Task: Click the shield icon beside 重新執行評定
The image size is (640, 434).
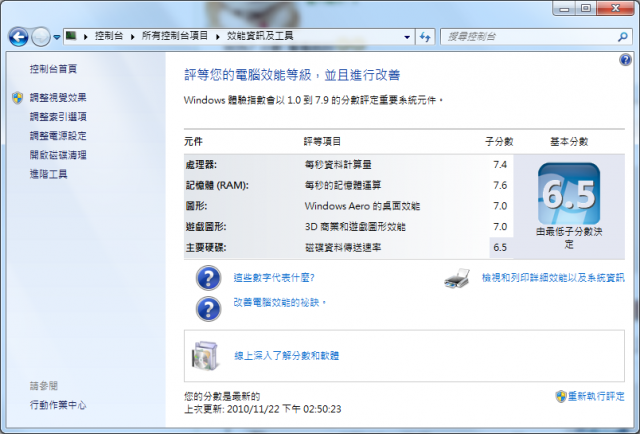Action: pos(561,396)
